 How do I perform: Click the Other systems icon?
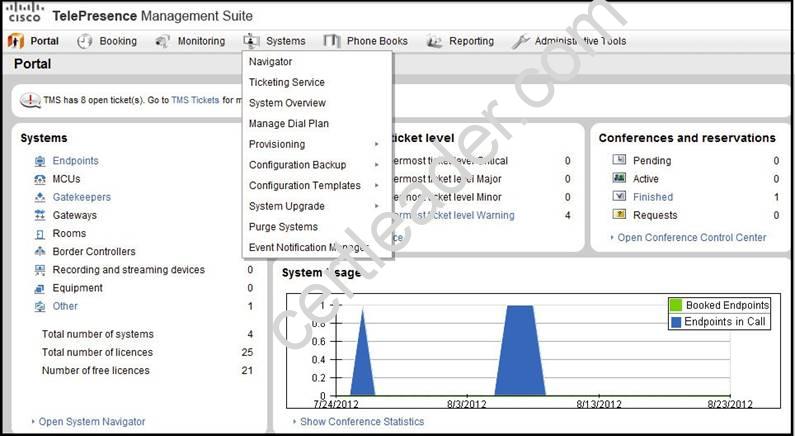coord(40,307)
